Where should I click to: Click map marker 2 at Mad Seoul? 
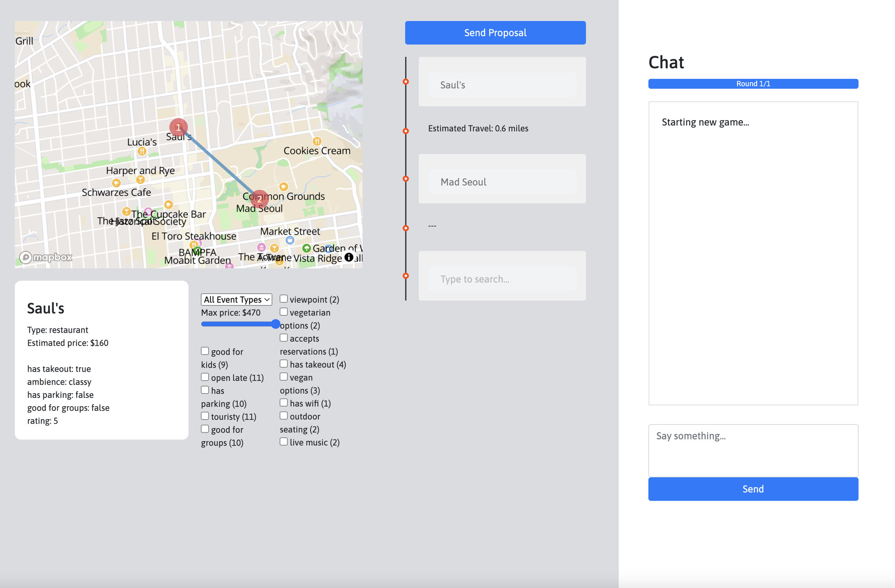(259, 199)
